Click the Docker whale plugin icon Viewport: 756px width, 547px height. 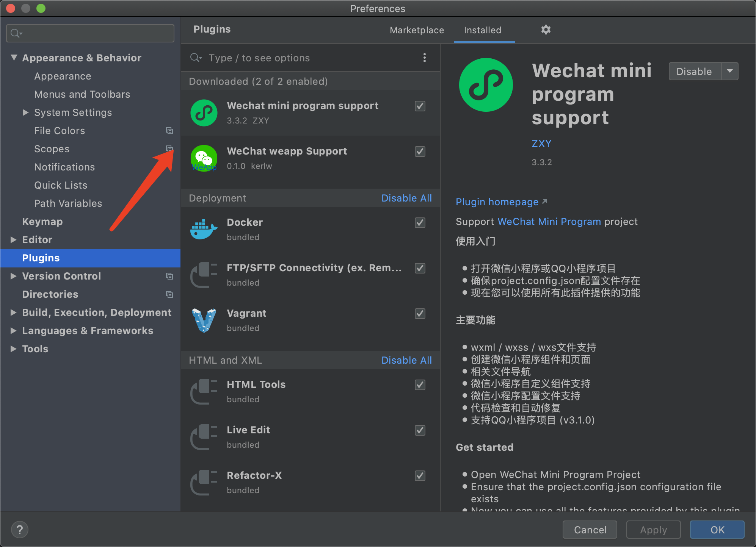(x=204, y=229)
